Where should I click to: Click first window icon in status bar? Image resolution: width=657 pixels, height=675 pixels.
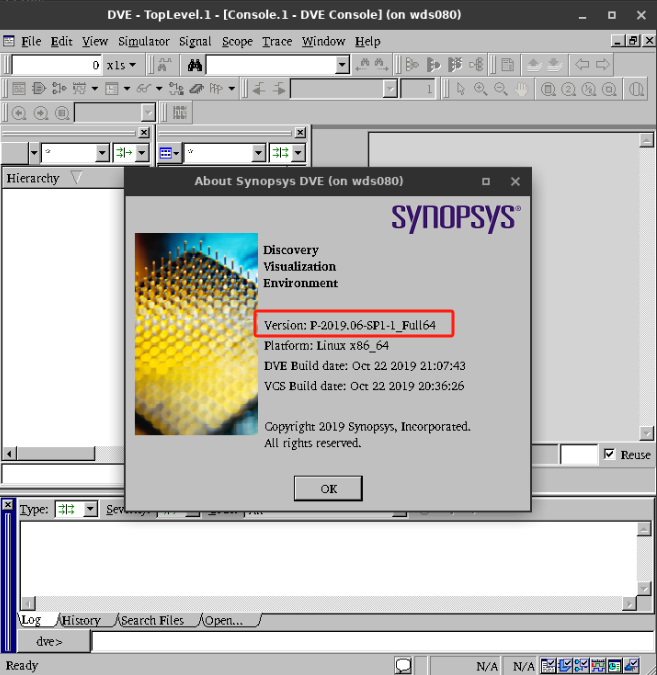(549, 665)
